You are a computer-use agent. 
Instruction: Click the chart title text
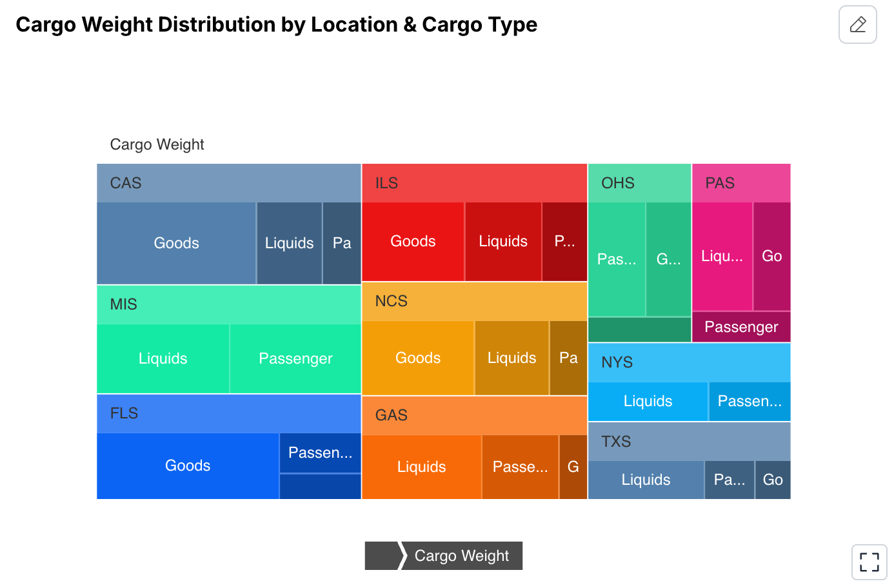tap(277, 24)
